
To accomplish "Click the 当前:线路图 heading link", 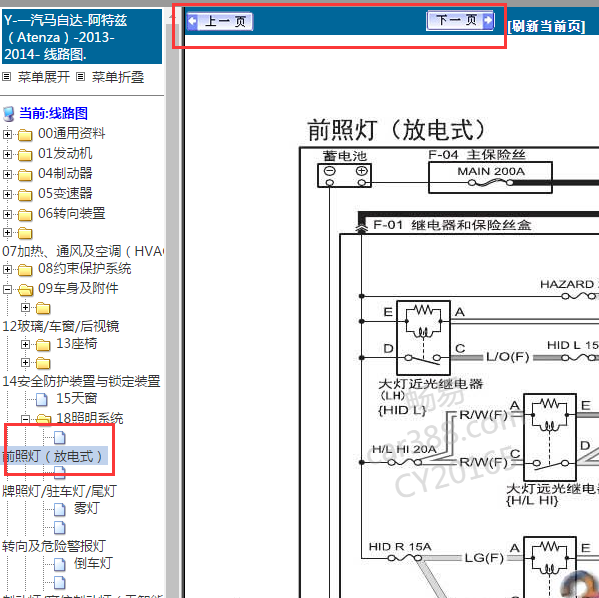I will point(53,113).
